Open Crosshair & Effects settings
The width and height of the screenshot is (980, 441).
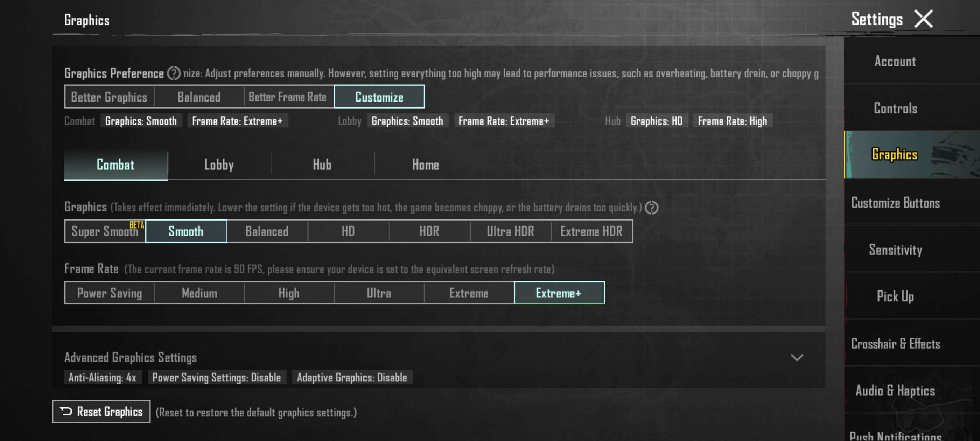click(895, 344)
